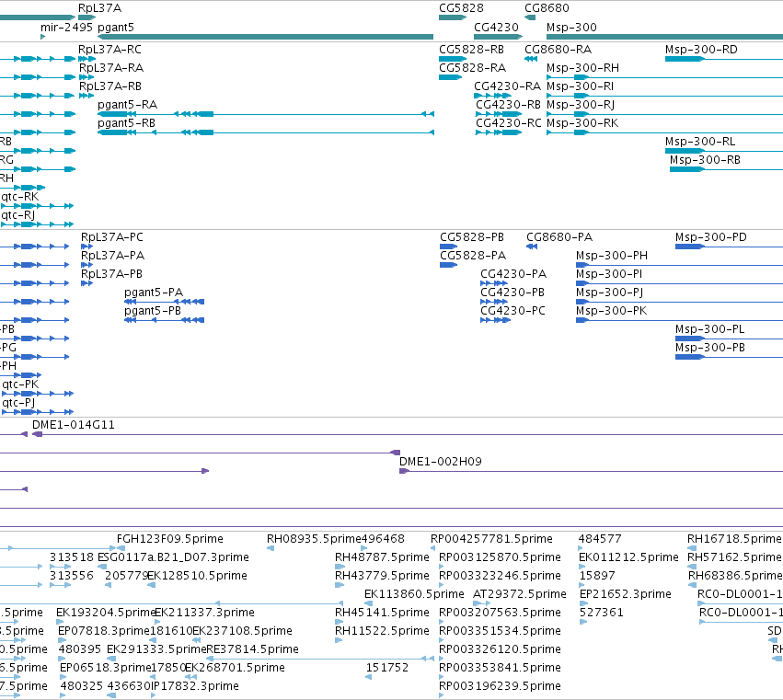Click the CG4230-RC transcript label

[x=508, y=123]
